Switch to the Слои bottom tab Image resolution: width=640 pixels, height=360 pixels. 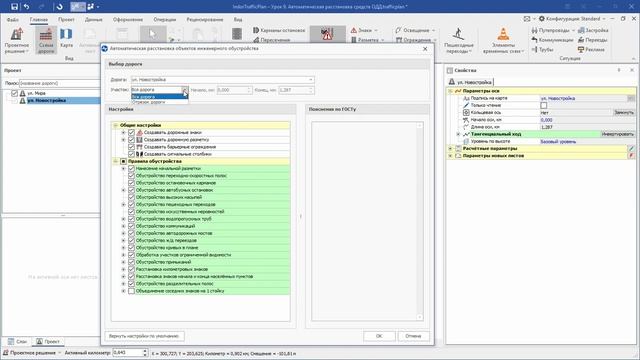point(18,341)
